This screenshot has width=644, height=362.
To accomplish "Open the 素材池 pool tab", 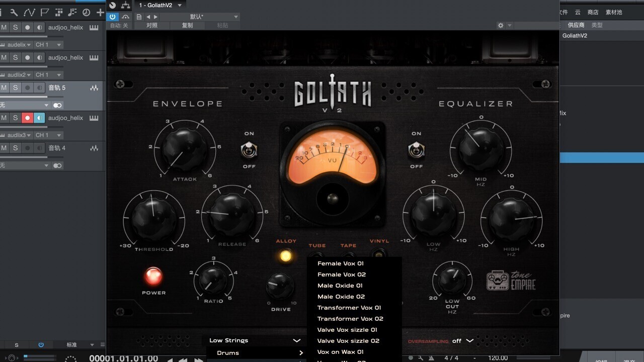I will pyautogui.click(x=614, y=12).
